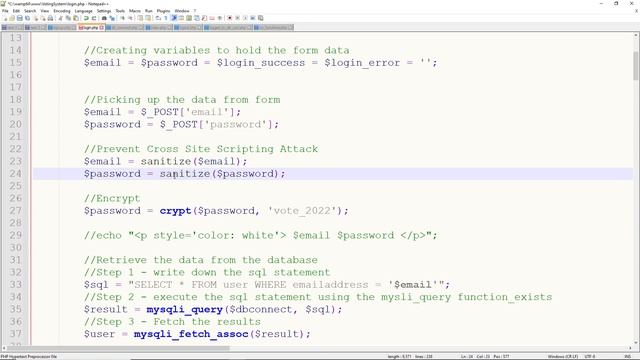Create a new file using the toolbar New icon
This screenshot has height=360, width=640.
tap(5, 18)
